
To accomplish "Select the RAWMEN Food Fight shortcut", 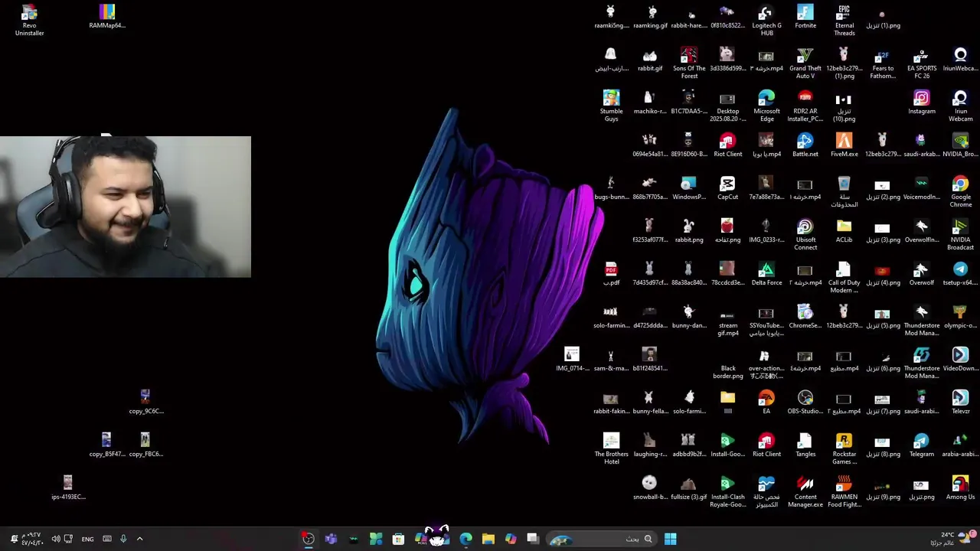I will click(x=844, y=492).
